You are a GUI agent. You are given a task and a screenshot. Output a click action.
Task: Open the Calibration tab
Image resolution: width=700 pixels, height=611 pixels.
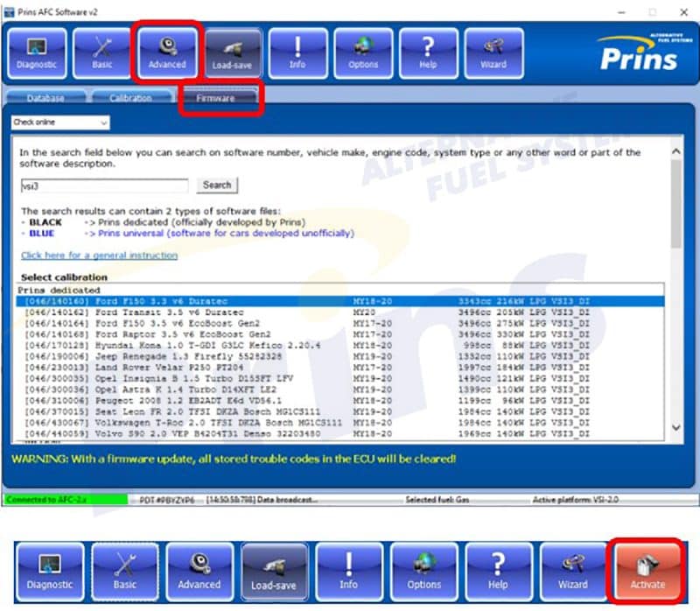point(131,98)
